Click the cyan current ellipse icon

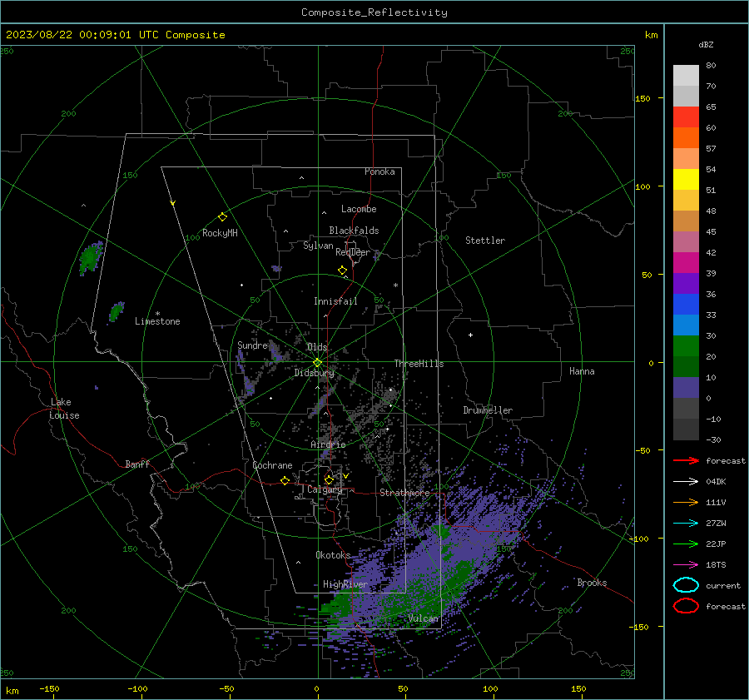(x=686, y=585)
